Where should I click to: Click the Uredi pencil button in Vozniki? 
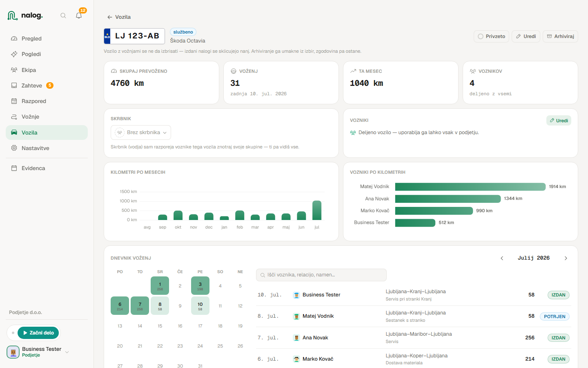[x=559, y=121]
